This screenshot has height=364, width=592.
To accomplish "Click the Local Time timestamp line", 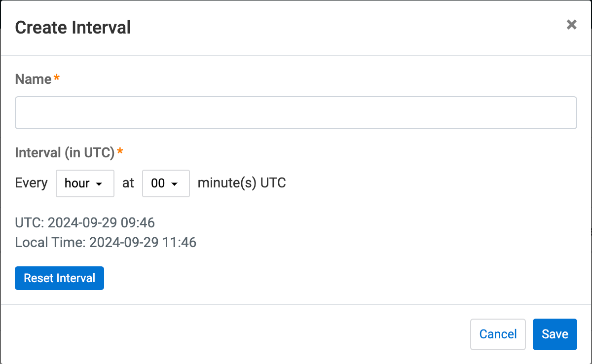I will coord(106,243).
